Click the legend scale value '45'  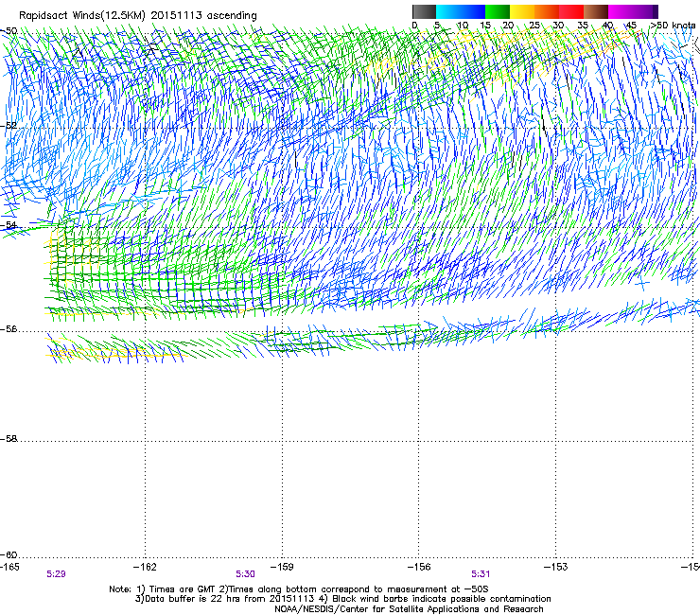click(x=631, y=26)
